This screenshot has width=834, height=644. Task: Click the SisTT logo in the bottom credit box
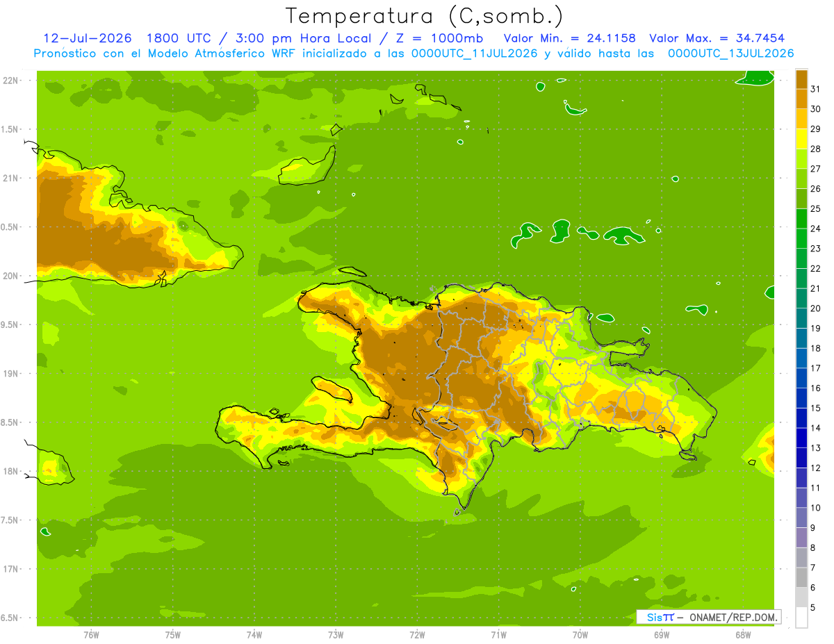[660, 617]
